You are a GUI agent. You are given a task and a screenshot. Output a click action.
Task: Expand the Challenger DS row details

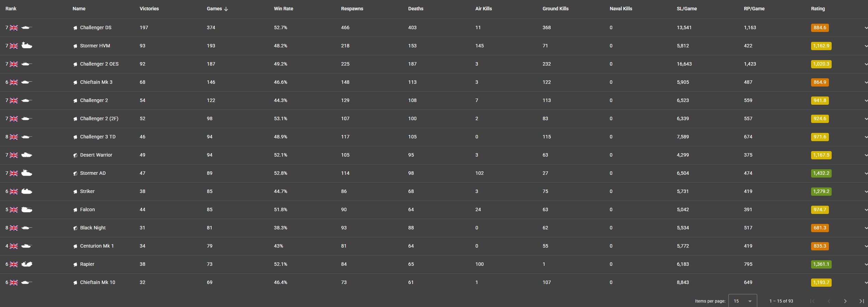click(x=865, y=28)
